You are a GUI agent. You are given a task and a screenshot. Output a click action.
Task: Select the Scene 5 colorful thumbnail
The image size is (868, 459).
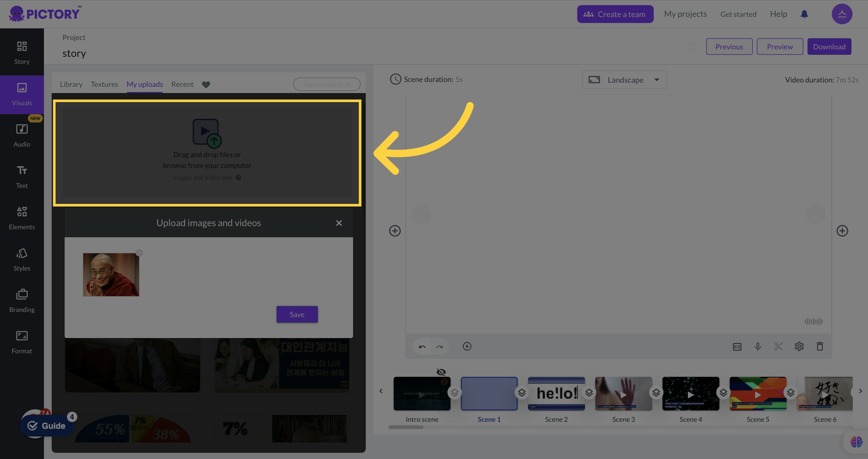pos(758,393)
